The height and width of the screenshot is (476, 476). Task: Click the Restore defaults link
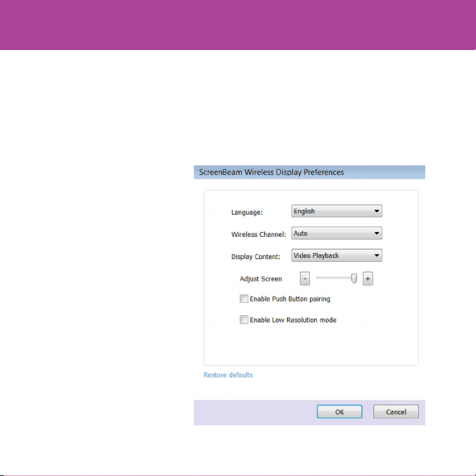(x=228, y=375)
